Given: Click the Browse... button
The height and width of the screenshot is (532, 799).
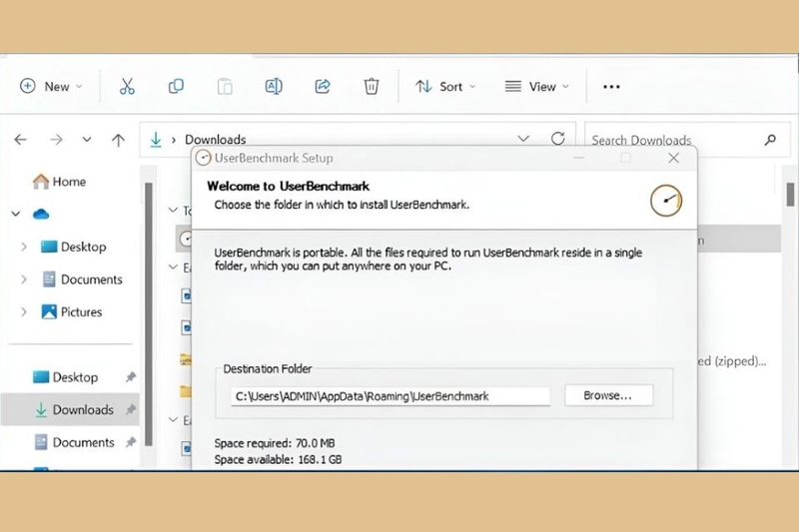Looking at the screenshot, I should coord(608,395).
